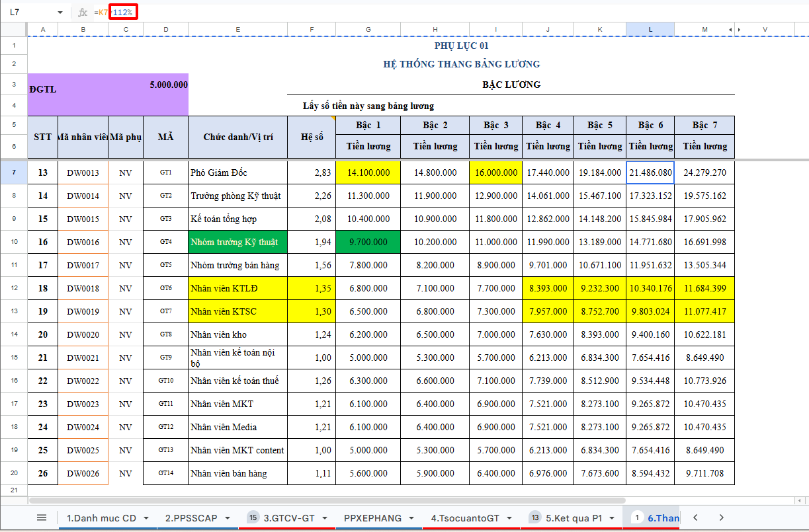Expand PPXEPHANG tab options arrow
Viewport: 809px width, 532px height.
[411, 517]
